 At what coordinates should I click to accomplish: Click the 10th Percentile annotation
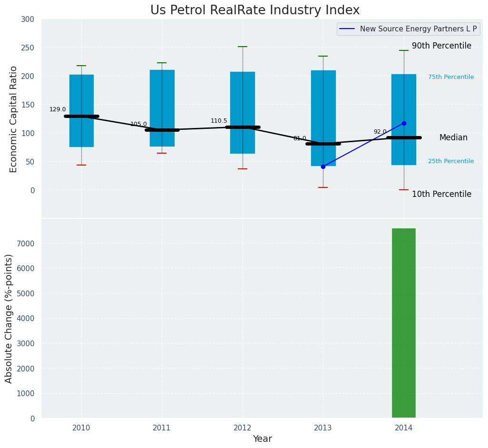coord(441,194)
